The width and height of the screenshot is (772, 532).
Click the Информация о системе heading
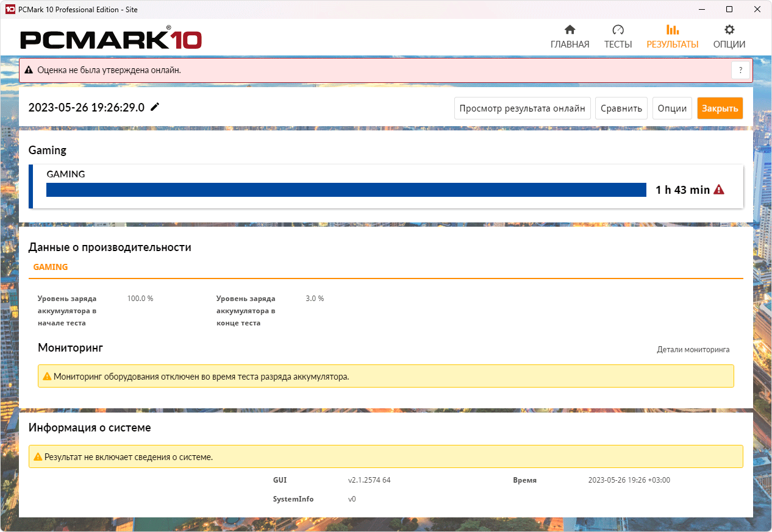pos(90,428)
